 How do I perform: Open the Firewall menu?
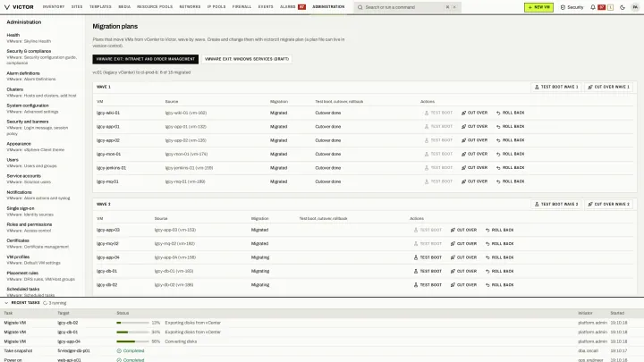click(241, 7)
